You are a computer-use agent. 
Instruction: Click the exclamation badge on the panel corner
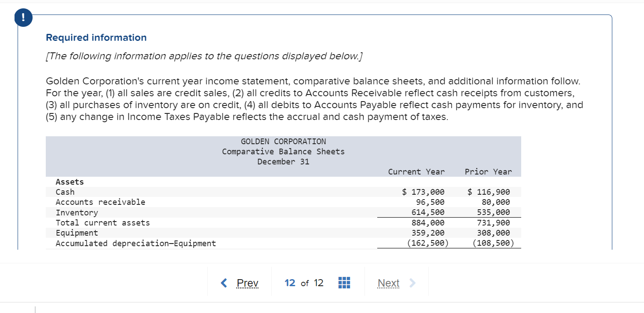[23, 18]
